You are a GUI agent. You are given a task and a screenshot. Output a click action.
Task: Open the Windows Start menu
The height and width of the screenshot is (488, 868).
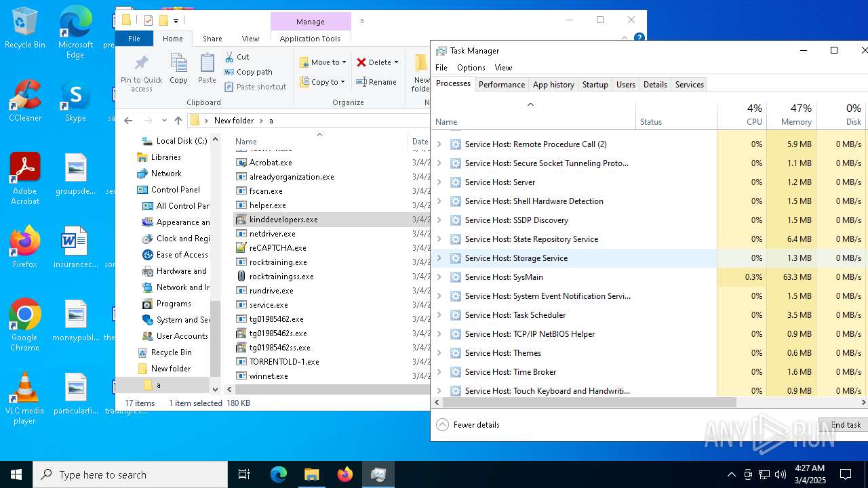point(16,474)
